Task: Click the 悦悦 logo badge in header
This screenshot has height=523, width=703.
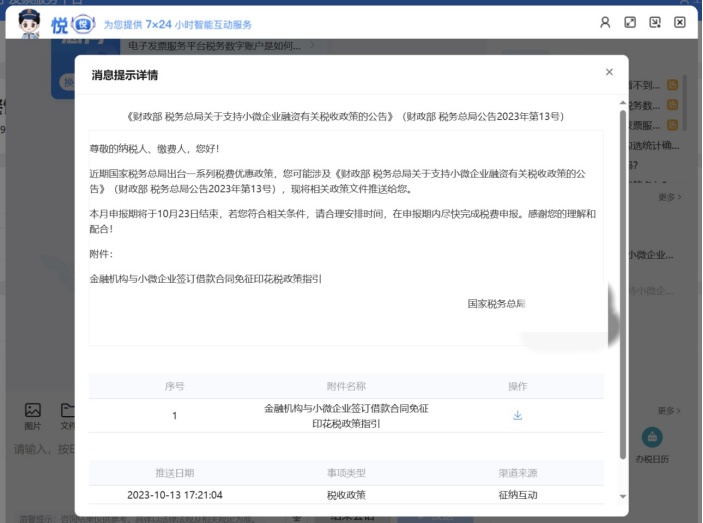Action: 74,24
